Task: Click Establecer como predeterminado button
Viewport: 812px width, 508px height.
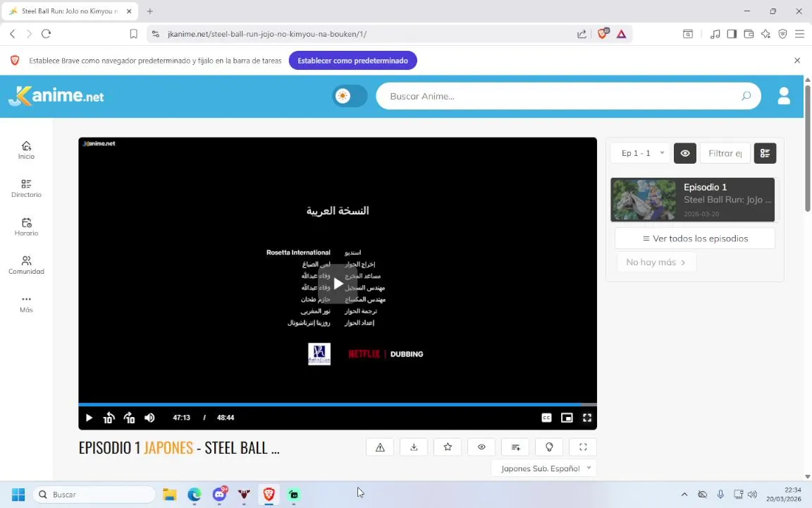Action: 352,61
